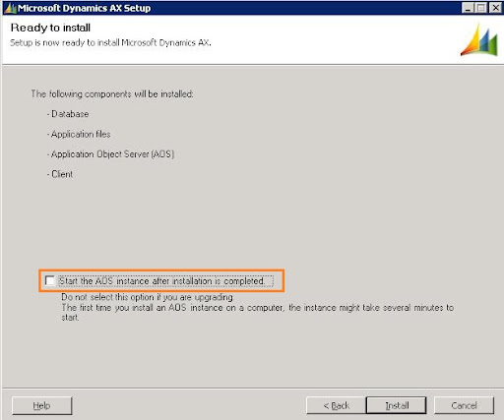Screen dimensions: 504x420
Task: Start installation with the Install button
Action: pos(397,406)
